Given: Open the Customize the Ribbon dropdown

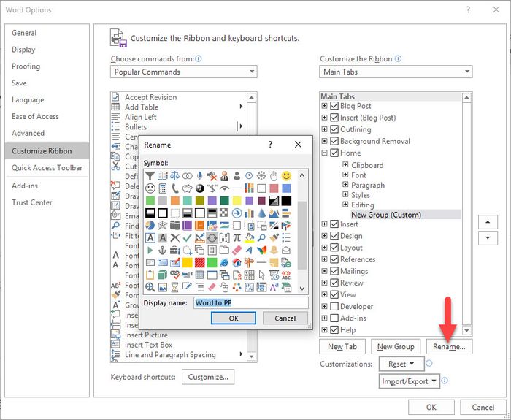Looking at the screenshot, I should pyautogui.click(x=396, y=72).
